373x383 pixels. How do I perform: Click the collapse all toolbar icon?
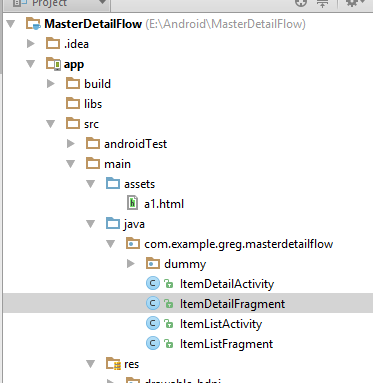pyautogui.click(x=322, y=3)
